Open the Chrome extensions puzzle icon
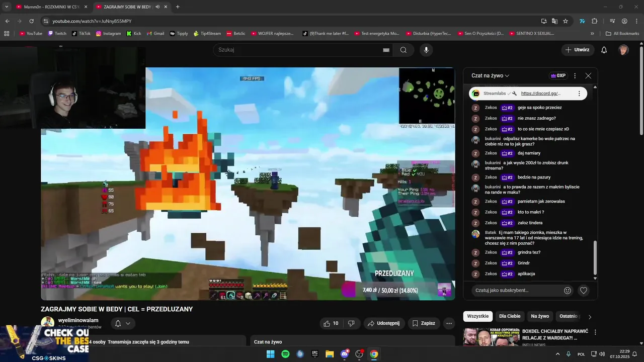The width and height of the screenshot is (644, 362). (x=594, y=21)
